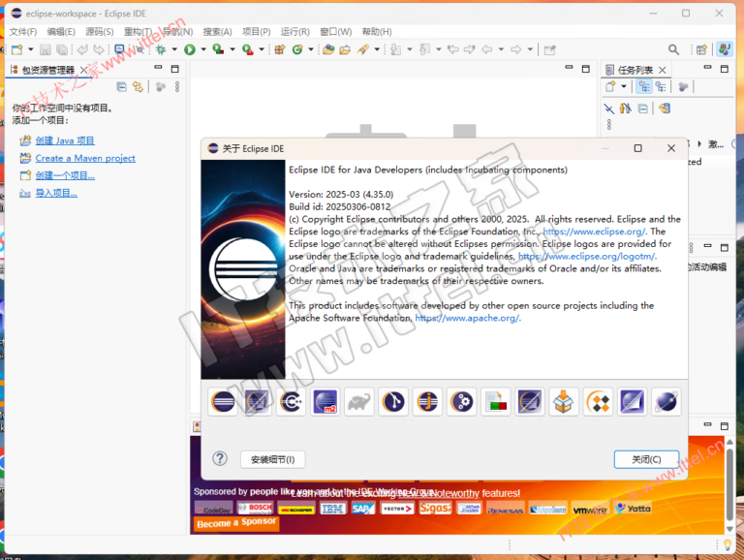Screen dimensions: 744x560
Task: Click the Gradle elephant plugin icon
Action: [358, 401]
